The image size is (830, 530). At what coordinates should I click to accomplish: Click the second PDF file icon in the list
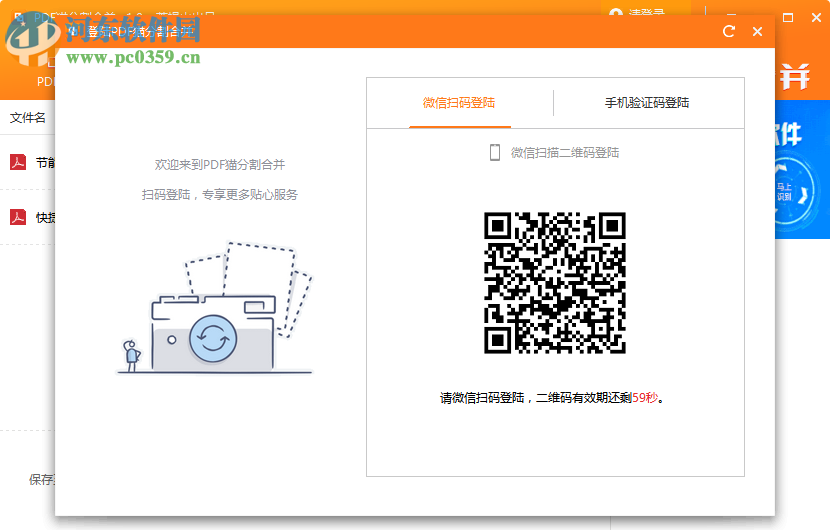pos(18,217)
